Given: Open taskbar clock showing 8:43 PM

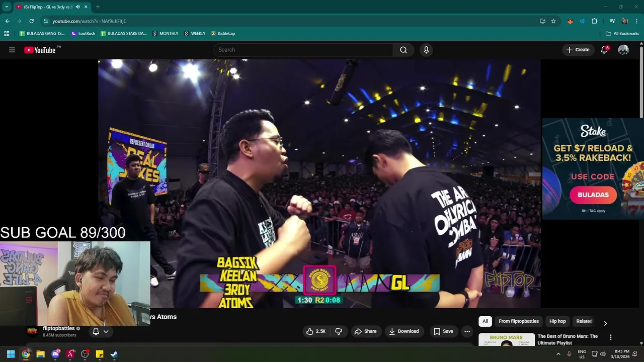Looking at the screenshot, I should [620, 354].
